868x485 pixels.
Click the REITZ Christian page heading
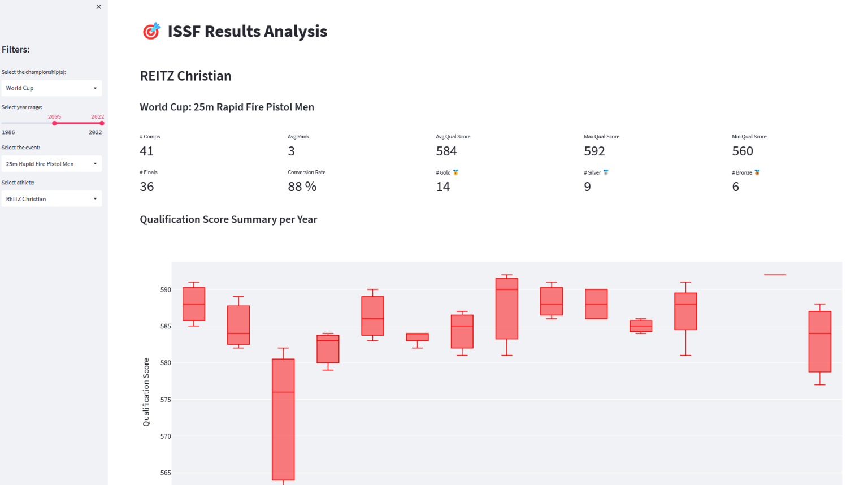(185, 76)
